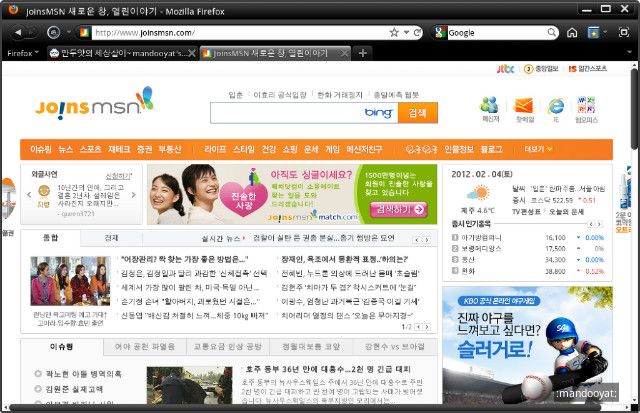Click the Google search box in toolbar
The image size is (640, 413).
click(x=496, y=32)
